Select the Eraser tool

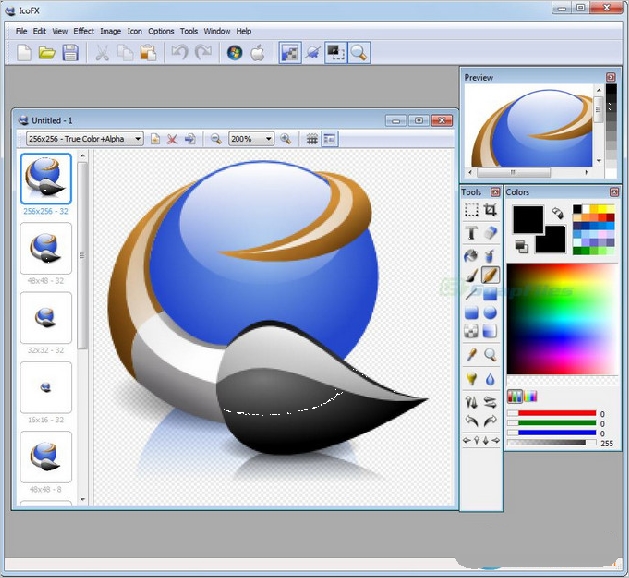click(x=490, y=233)
